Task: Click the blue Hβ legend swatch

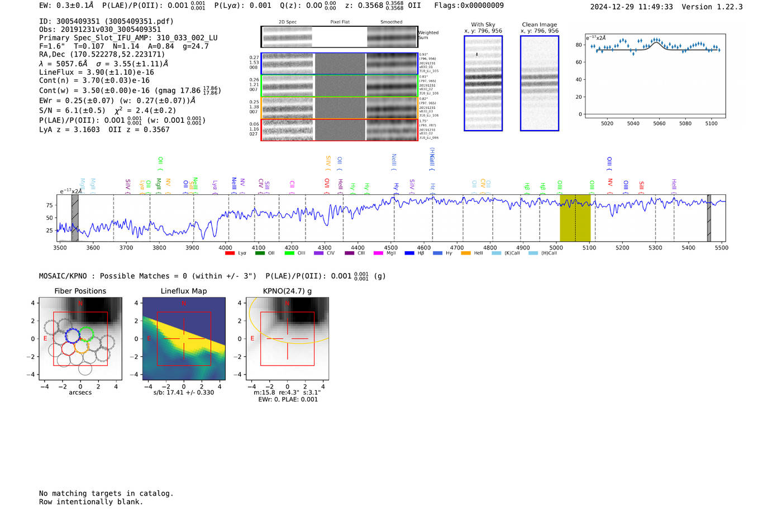Action: (x=409, y=253)
